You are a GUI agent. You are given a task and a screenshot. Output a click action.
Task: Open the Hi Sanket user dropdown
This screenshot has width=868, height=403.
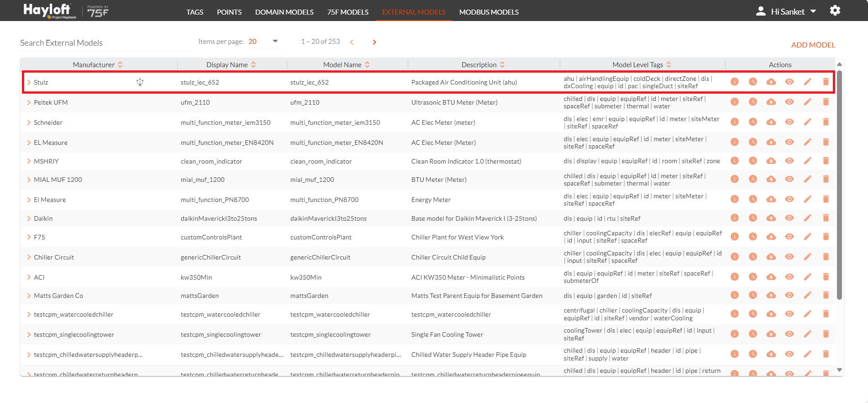(x=793, y=11)
